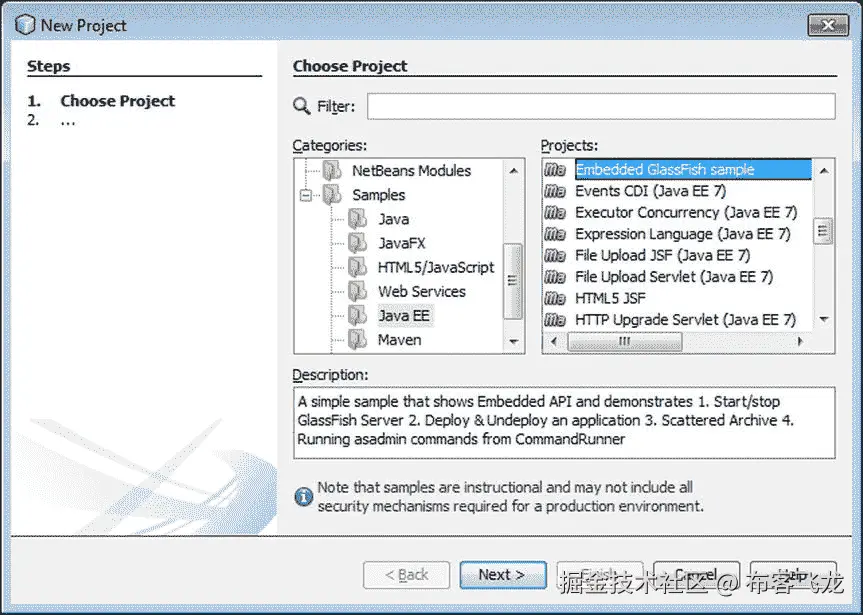Select HTML5/JavaScript samples category
This screenshot has width=863, height=615.
436,268
